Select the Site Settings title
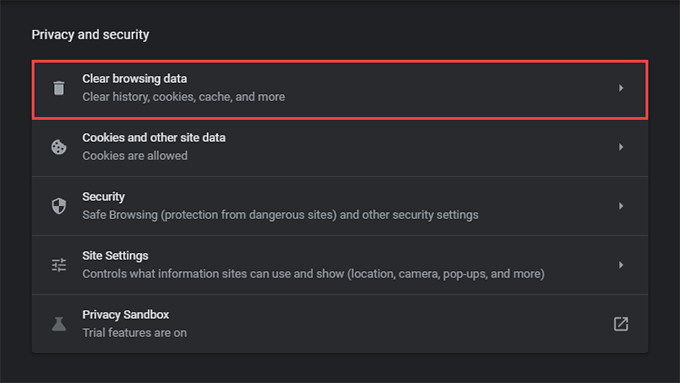This screenshot has height=383, width=680. (115, 256)
